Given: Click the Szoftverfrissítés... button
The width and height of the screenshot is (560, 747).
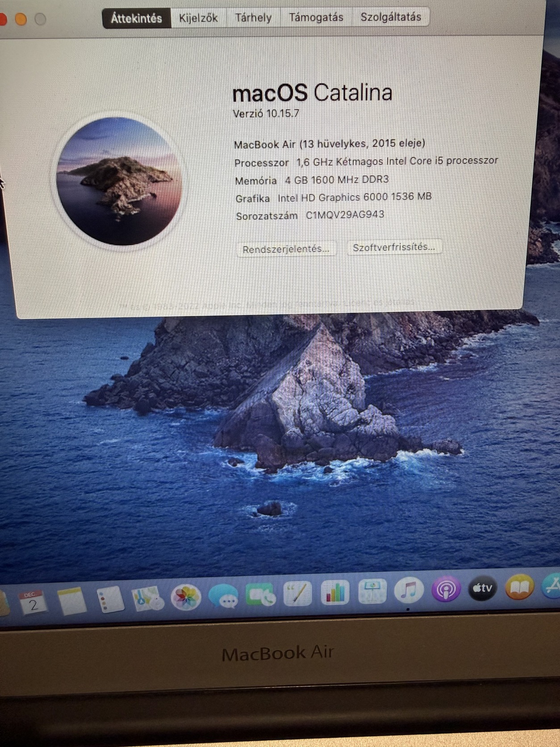Looking at the screenshot, I should point(394,247).
